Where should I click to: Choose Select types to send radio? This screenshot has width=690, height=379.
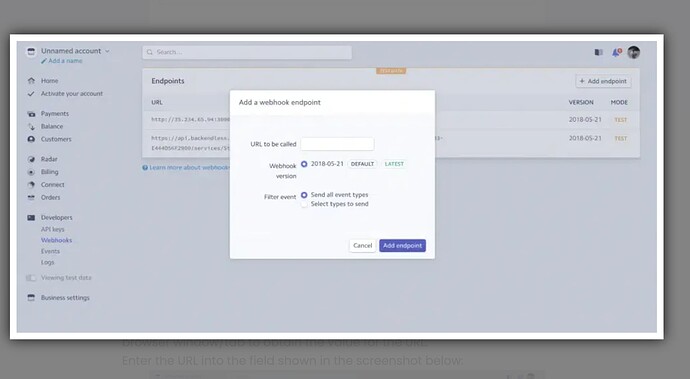(304, 204)
